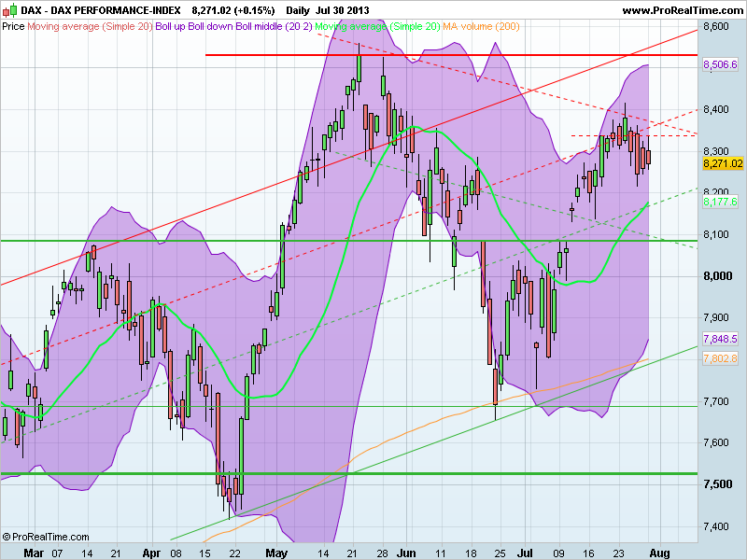The width and height of the screenshot is (747, 560).
Task: Click the 'Jun' month label on time axis
Action: [406, 553]
